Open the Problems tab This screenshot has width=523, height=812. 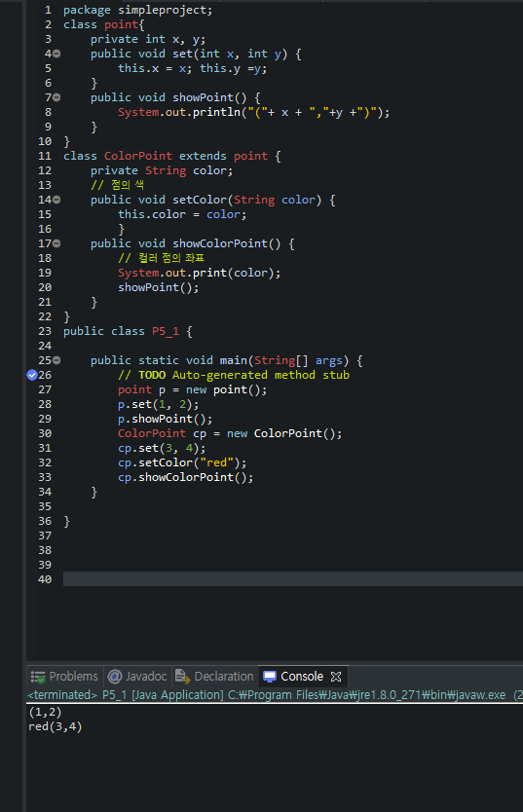(x=64, y=677)
